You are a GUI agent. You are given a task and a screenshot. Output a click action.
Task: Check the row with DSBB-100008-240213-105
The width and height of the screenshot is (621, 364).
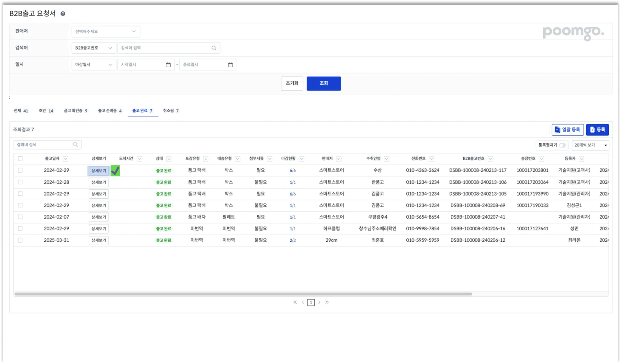[20, 194]
